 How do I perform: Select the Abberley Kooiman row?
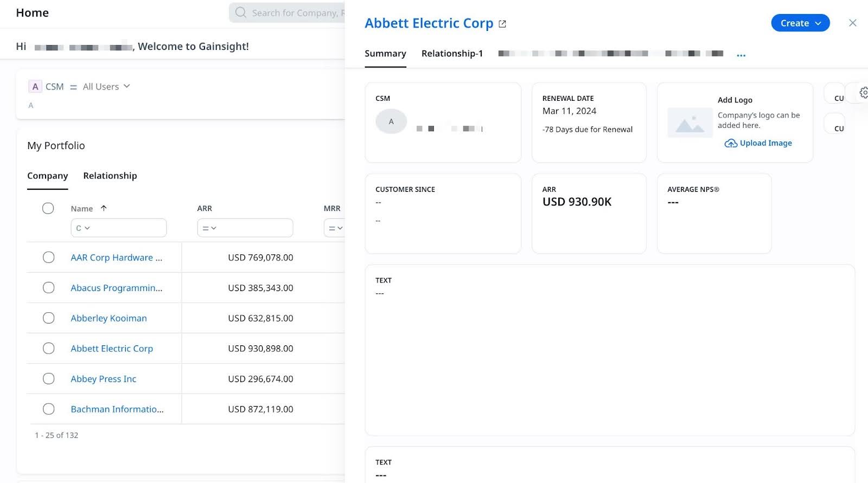(x=49, y=318)
